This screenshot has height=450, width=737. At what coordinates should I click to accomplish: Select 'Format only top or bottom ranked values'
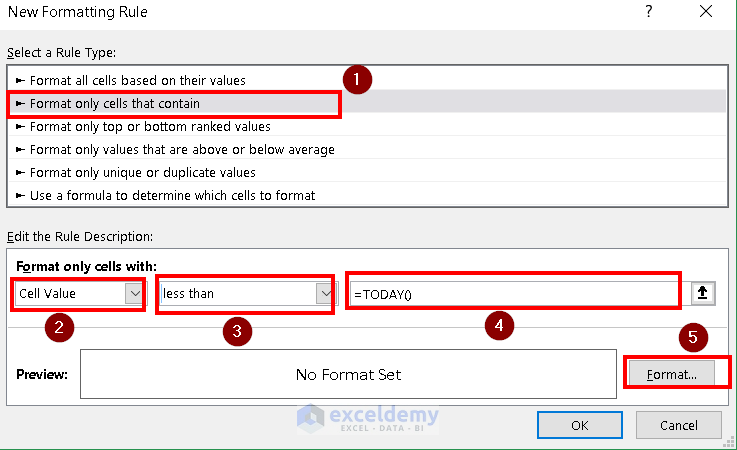pos(150,126)
